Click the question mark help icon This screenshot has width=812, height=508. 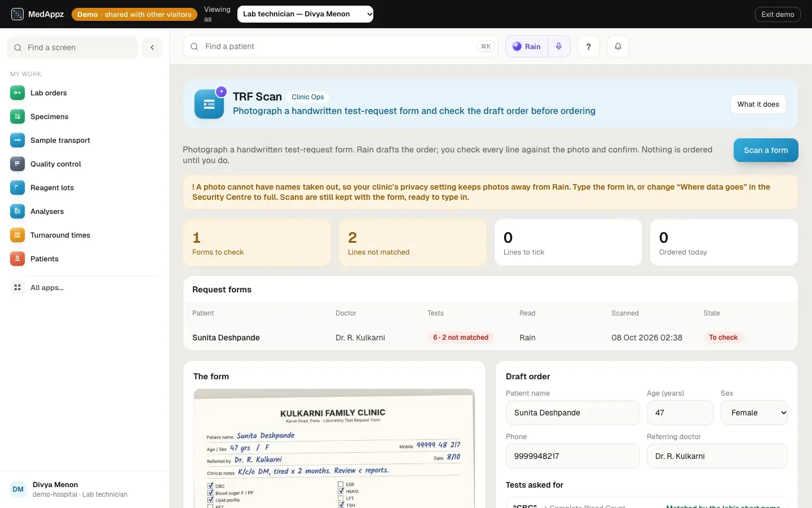(589, 46)
